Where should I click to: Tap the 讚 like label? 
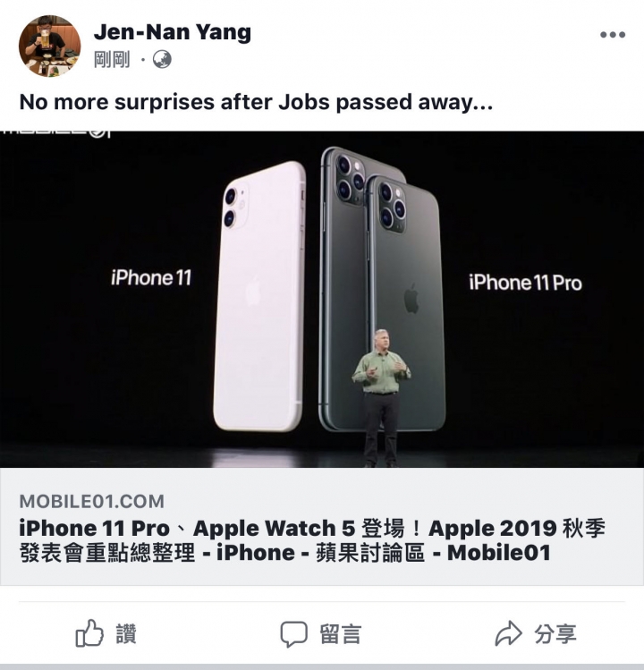(126, 633)
